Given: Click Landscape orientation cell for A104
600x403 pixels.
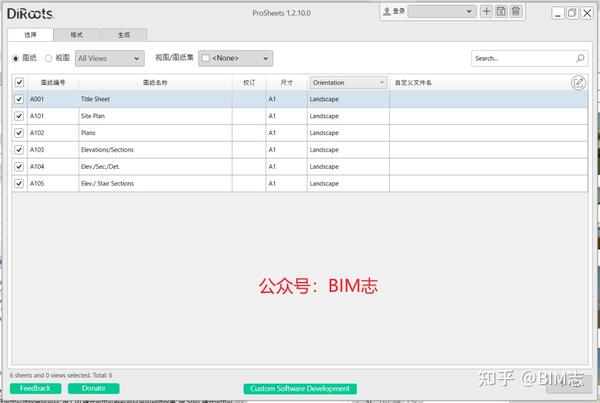Looking at the screenshot, I should click(348, 166).
